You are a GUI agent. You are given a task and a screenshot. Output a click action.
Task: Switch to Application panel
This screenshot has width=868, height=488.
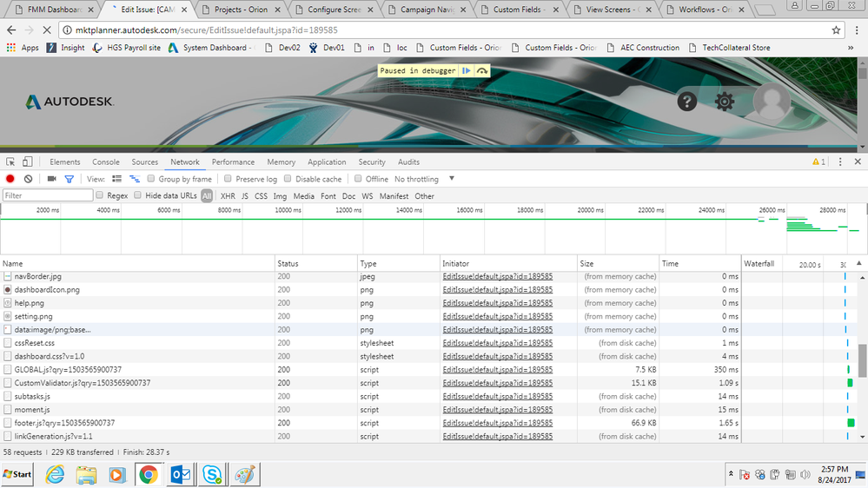(x=327, y=162)
